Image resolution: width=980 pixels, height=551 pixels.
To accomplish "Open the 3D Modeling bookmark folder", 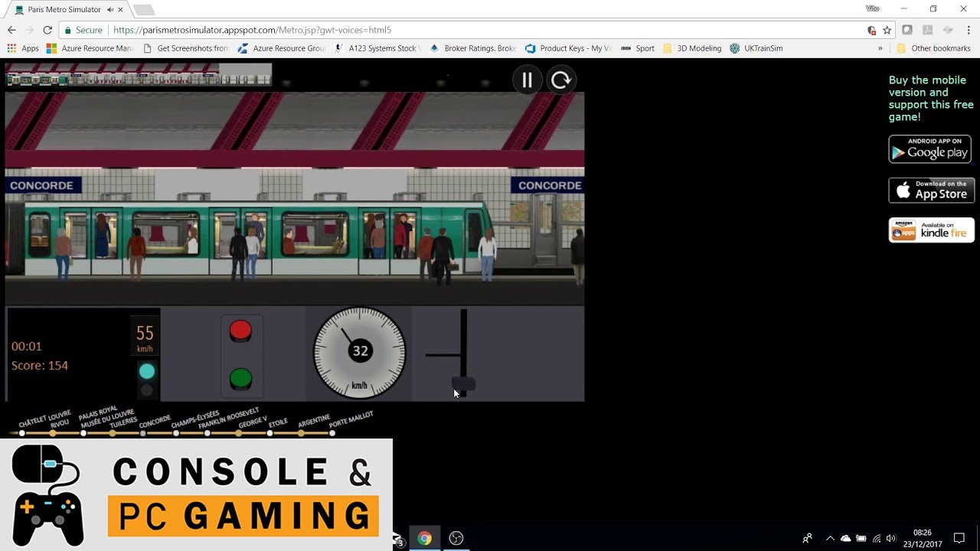I will pos(692,48).
